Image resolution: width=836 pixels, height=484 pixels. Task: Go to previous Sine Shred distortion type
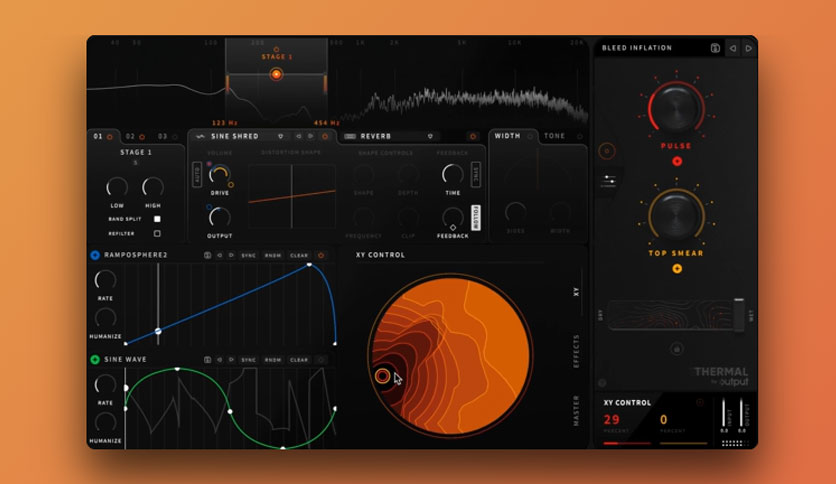[x=299, y=136]
